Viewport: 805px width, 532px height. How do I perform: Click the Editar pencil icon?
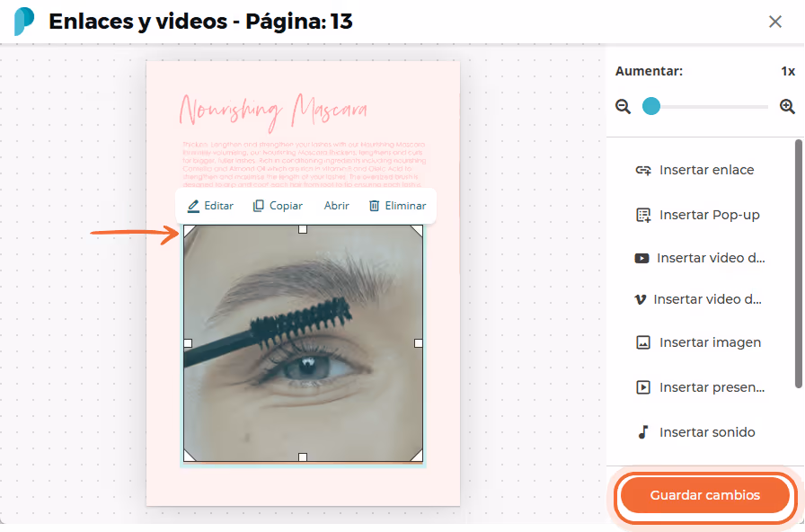193,206
